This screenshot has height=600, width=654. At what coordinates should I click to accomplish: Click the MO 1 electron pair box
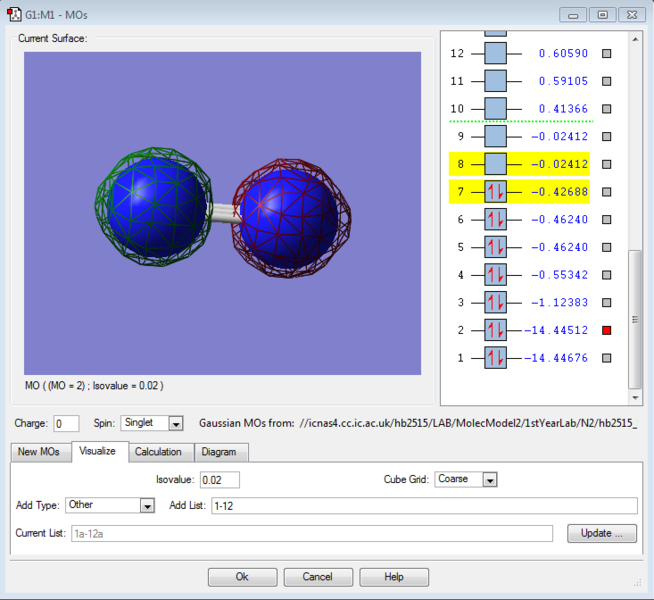click(496, 357)
